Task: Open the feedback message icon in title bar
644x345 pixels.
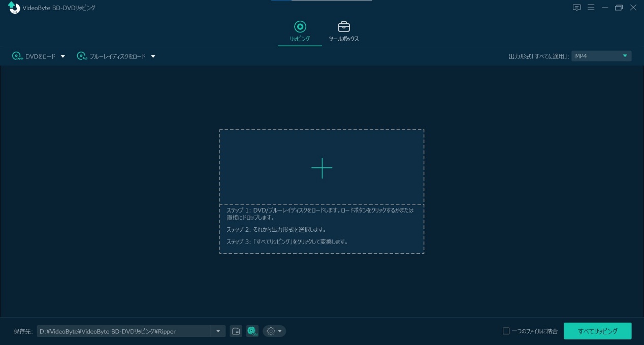Action: tap(576, 8)
